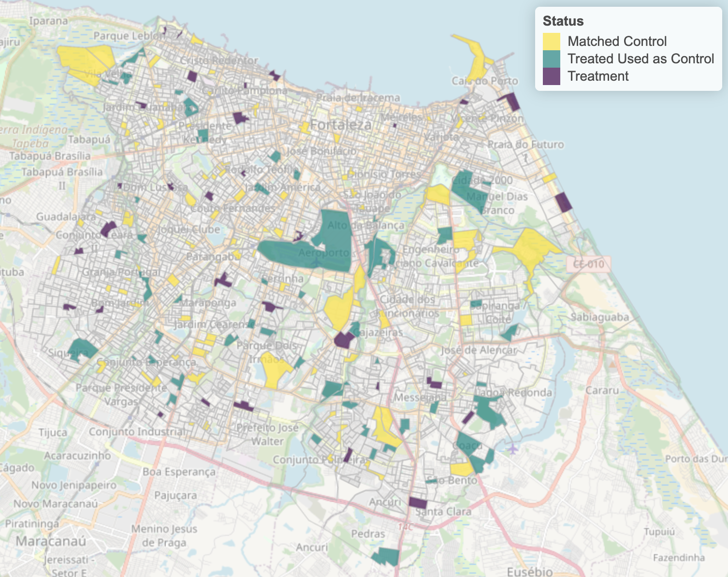Select the Matched Control legend label
Screen dimensions: 728x577
click(x=617, y=42)
